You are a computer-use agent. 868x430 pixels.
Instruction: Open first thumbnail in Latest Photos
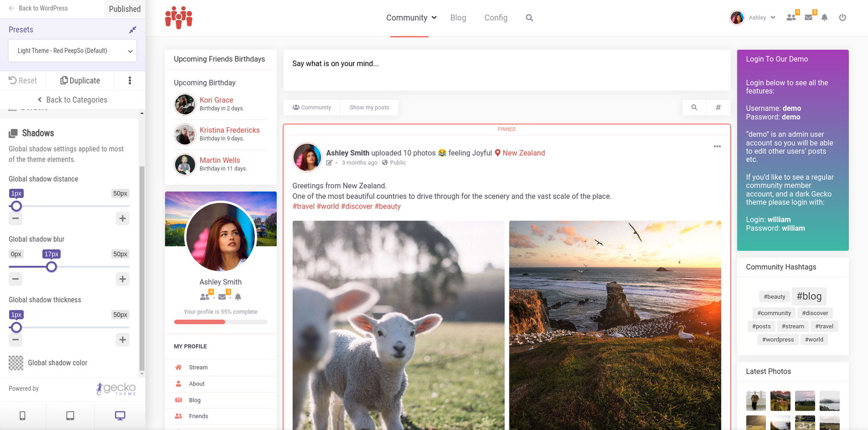coord(756,400)
